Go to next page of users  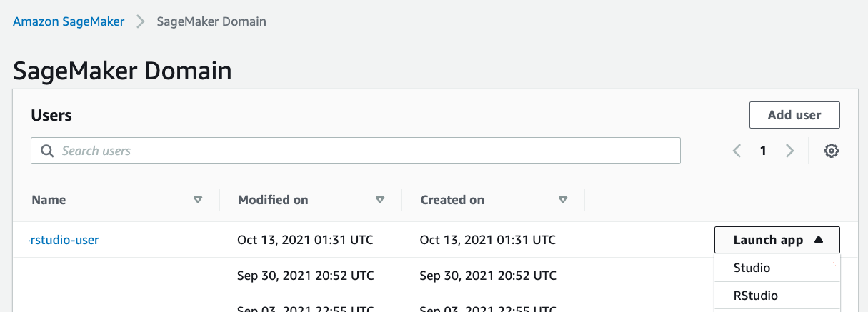pos(789,151)
